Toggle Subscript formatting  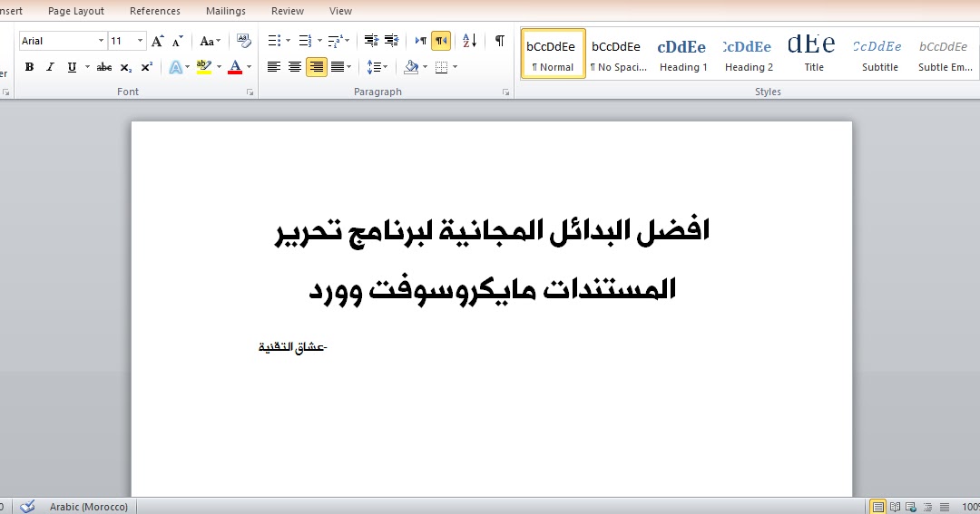(126, 67)
